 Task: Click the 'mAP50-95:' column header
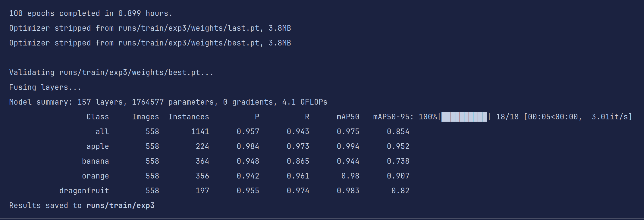coord(393,117)
